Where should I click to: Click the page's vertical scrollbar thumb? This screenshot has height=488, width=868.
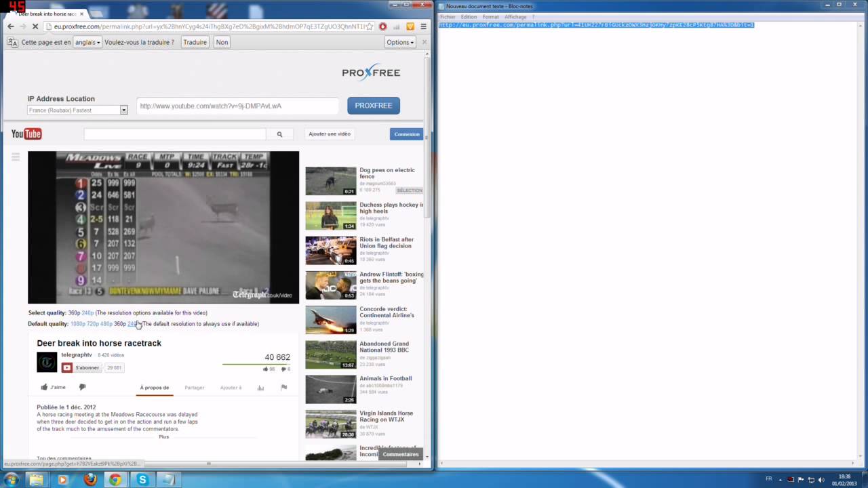pos(427,139)
